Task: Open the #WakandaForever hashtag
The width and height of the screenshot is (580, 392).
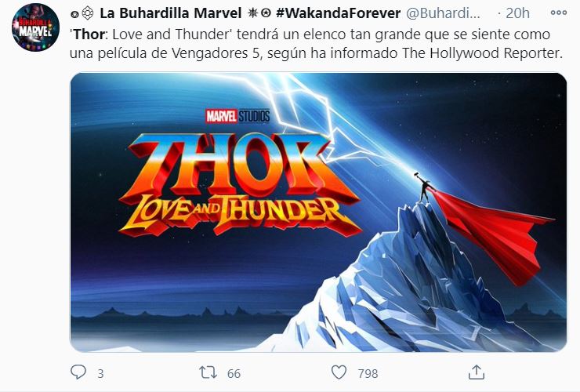Action: point(338,13)
